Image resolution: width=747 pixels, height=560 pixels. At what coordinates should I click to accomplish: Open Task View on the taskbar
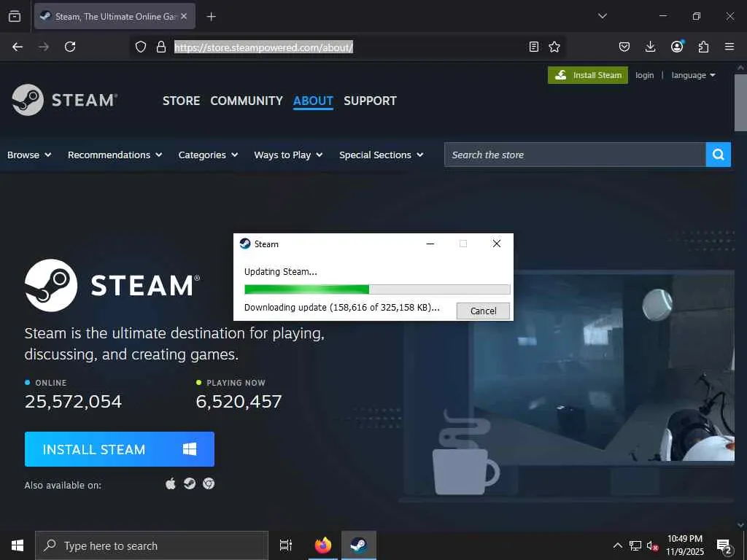tap(286, 545)
